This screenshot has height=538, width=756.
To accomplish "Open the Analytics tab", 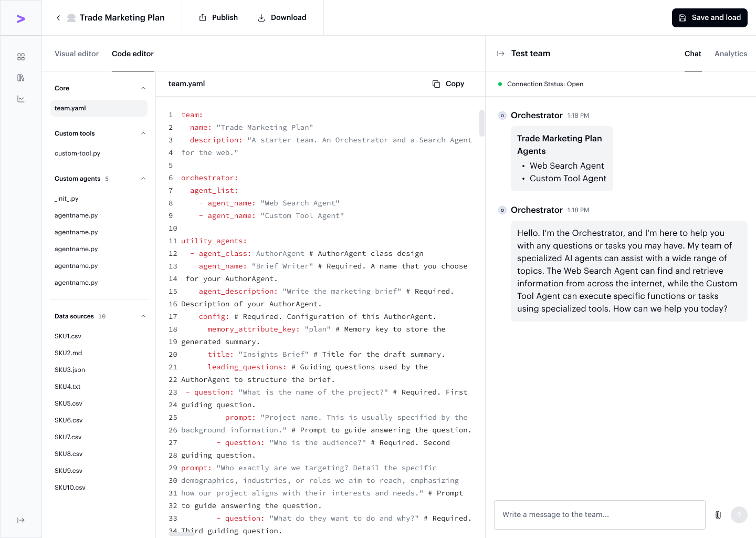I will click(731, 54).
